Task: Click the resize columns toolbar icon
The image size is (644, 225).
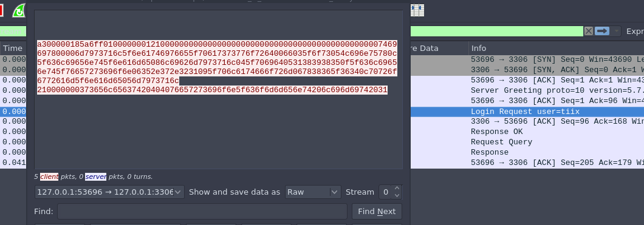Action: [417, 11]
